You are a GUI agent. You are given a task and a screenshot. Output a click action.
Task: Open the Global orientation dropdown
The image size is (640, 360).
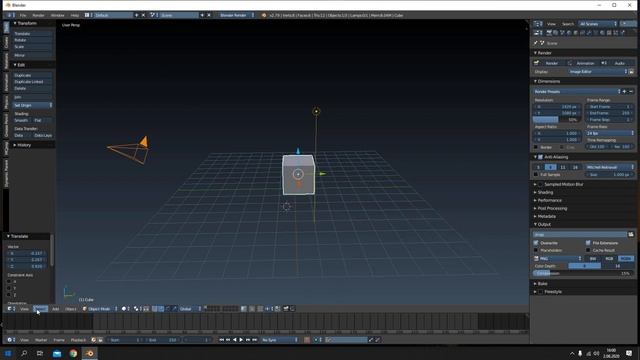point(189,309)
